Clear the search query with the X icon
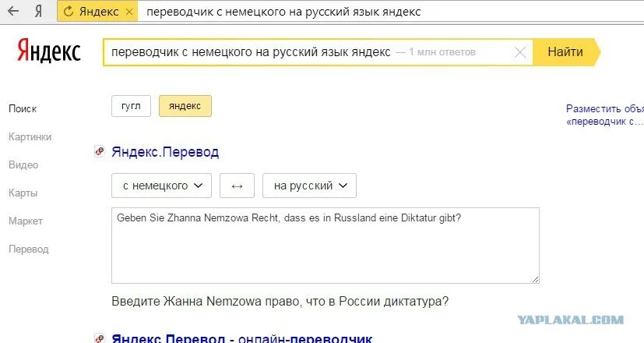The height and width of the screenshot is (343, 644). (x=520, y=52)
